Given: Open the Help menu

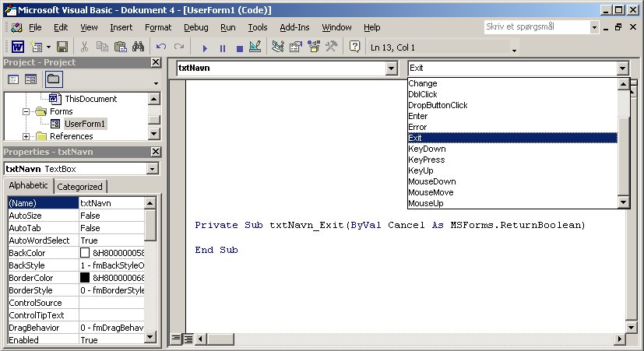Looking at the screenshot, I should (371, 27).
